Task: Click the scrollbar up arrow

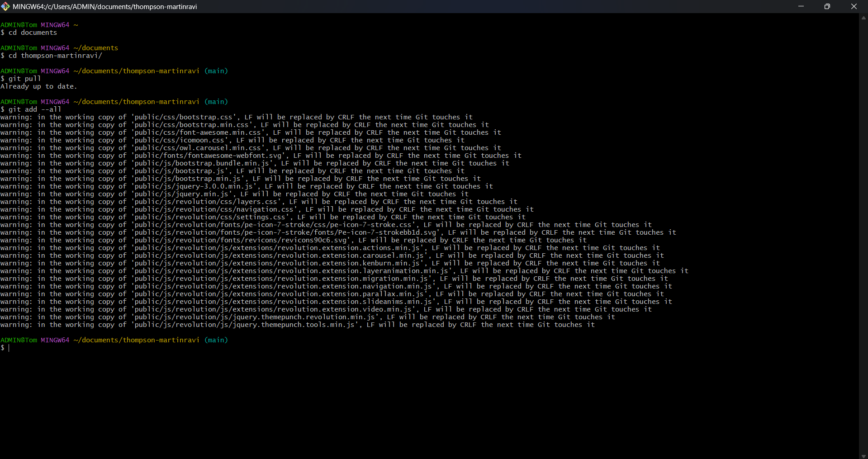Action: [863, 18]
